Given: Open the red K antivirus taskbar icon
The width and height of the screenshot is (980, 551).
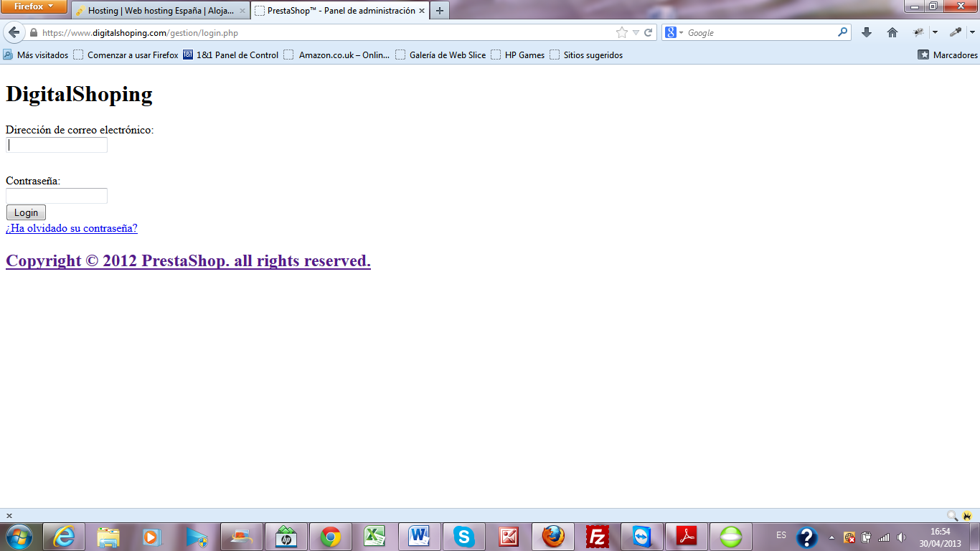Looking at the screenshot, I should [509, 537].
